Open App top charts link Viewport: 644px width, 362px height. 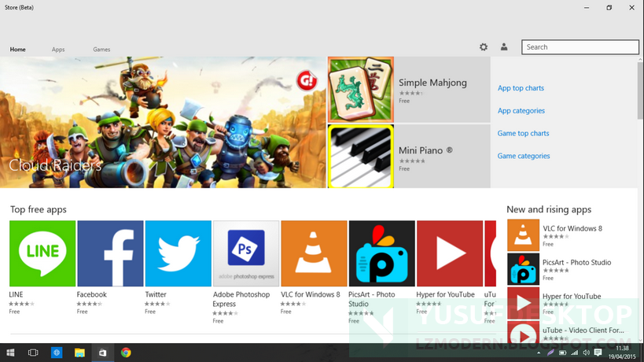[x=521, y=88]
